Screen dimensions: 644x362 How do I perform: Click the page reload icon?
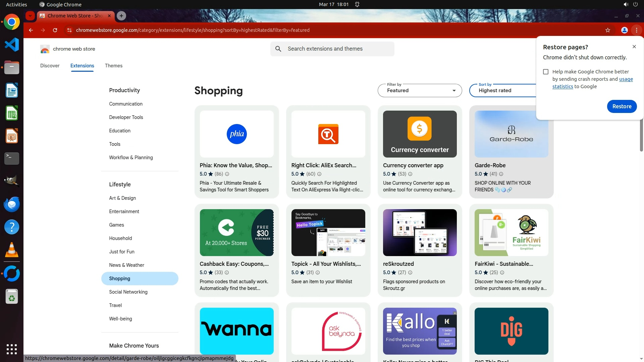[x=55, y=30]
